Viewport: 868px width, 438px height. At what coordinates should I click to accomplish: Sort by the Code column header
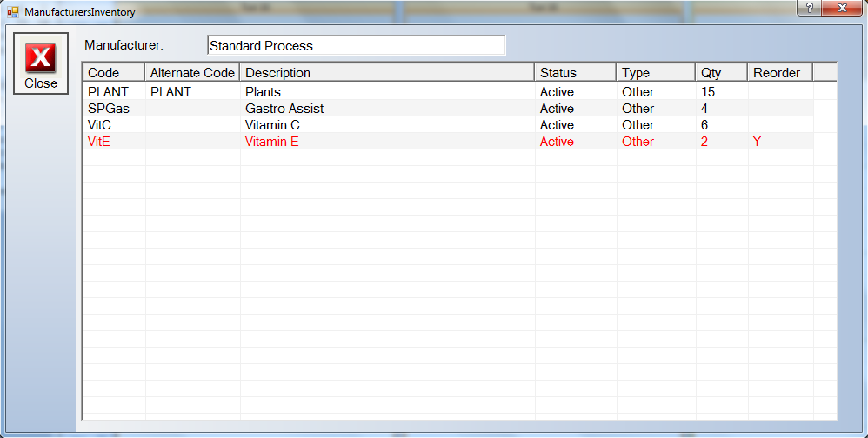113,72
